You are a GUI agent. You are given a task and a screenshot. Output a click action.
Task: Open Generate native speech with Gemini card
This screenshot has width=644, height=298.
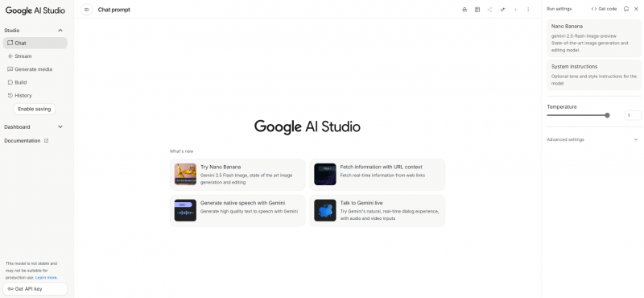[x=237, y=210]
